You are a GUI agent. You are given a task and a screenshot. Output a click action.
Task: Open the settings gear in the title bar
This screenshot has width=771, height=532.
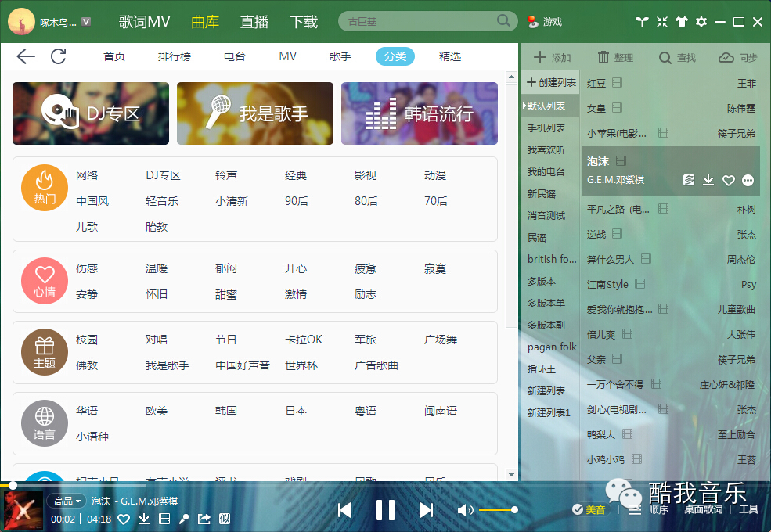701,22
